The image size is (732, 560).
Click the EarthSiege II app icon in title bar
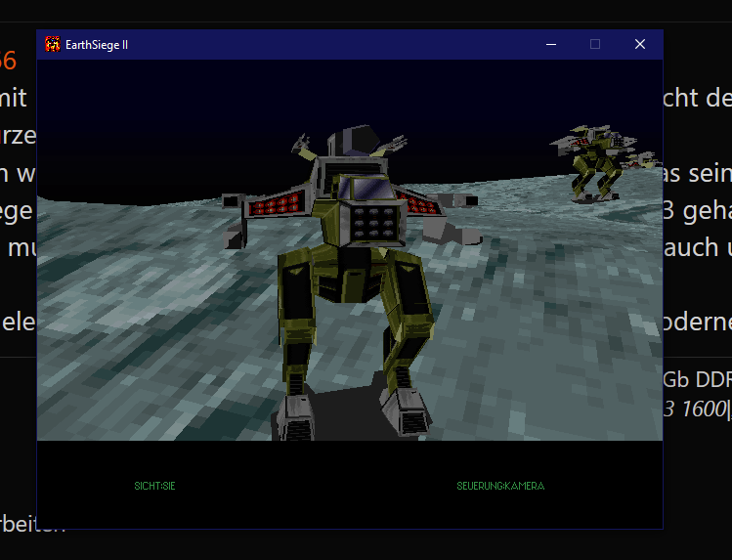click(x=53, y=44)
